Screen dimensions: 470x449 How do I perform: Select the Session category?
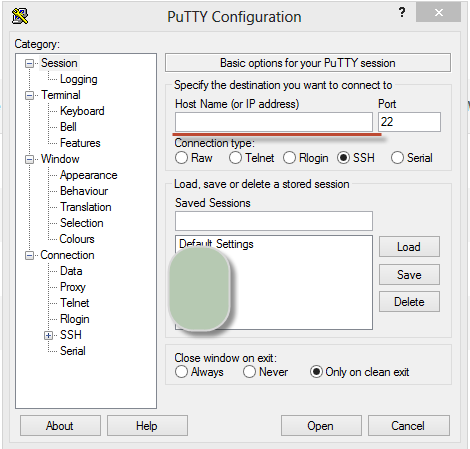(x=59, y=63)
